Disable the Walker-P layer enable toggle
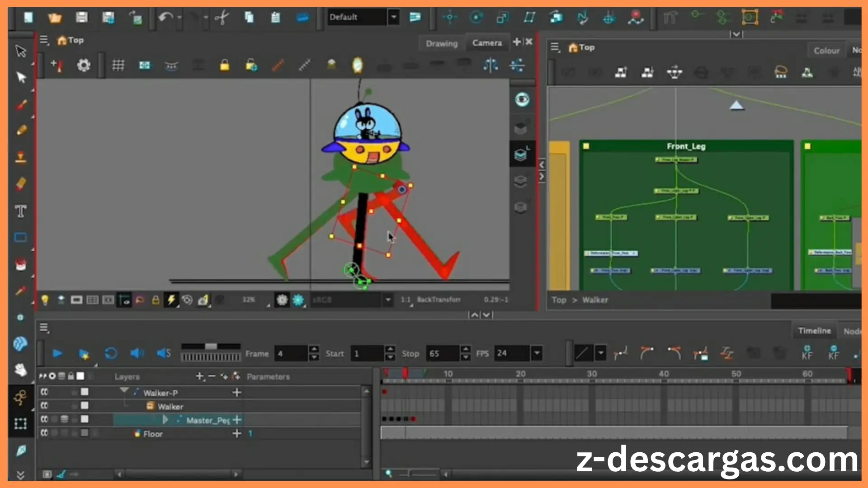The width and height of the screenshot is (868, 488). (x=44, y=392)
